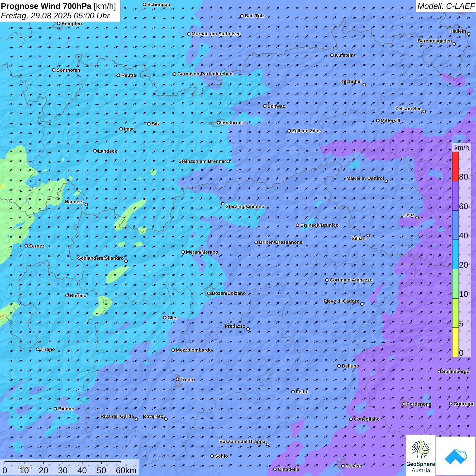This screenshot has height=476, width=476.
Task: Click the Riva del Garda label
Action: click(117, 416)
